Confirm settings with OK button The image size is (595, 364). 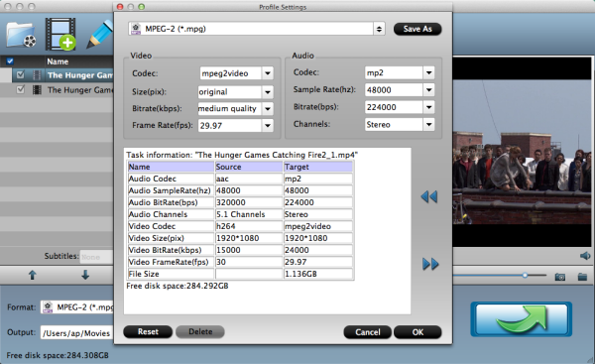[x=417, y=332]
